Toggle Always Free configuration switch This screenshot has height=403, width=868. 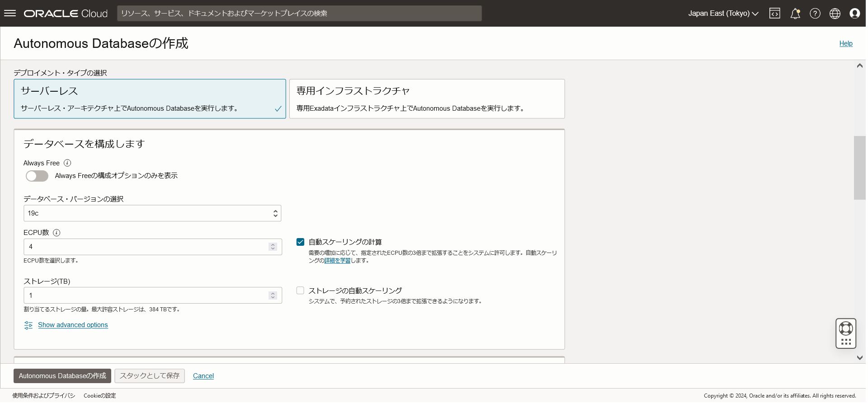tap(37, 176)
